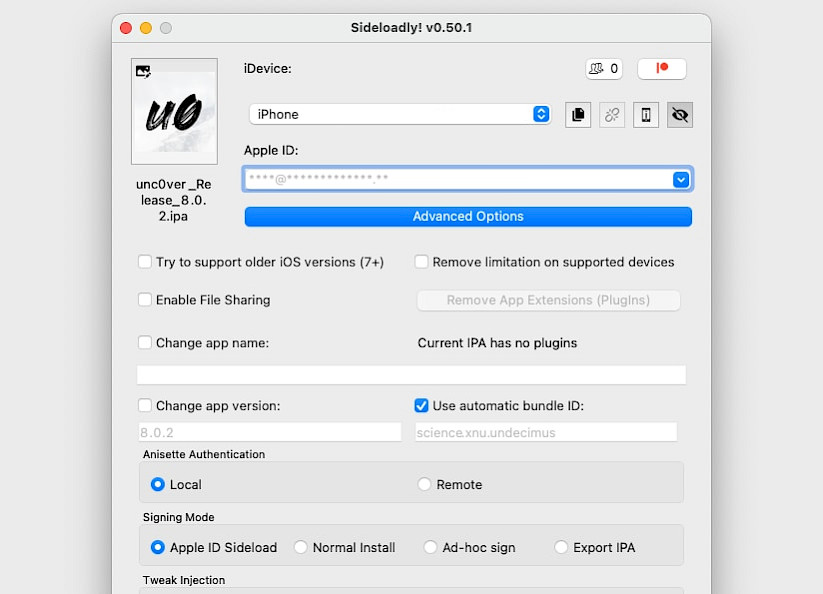The image size is (823, 594).
Task: Uncheck Use automatic bundle ID
Action: pos(421,406)
